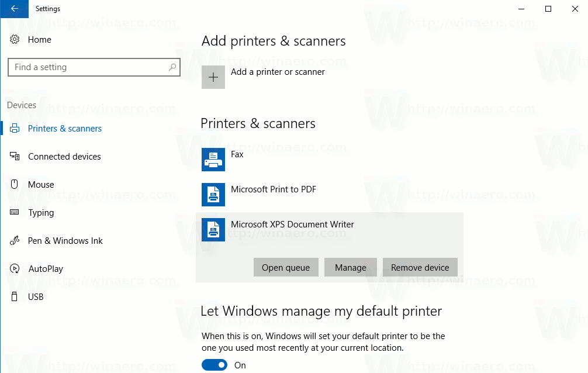Click the back arrow
Screen dimensions: 588x373
tap(14, 9)
